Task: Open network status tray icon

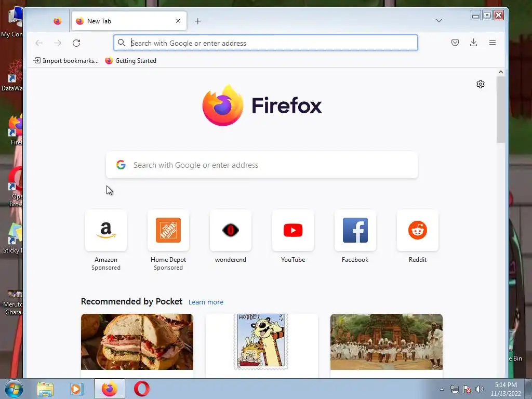Action: coord(454,389)
